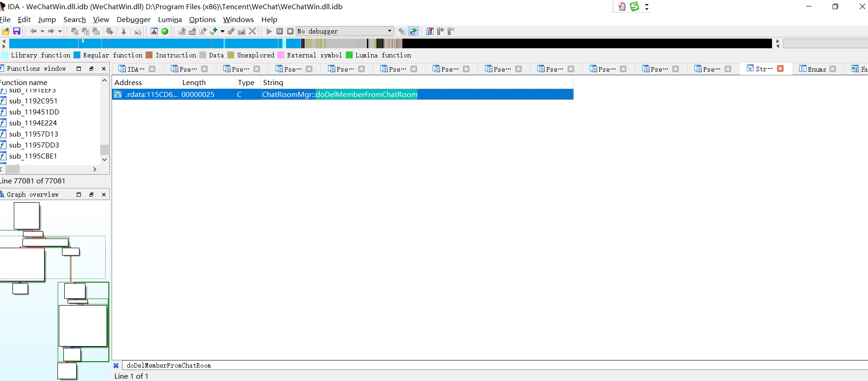Open the Search menu
The height and width of the screenshot is (381, 868).
[x=74, y=19]
